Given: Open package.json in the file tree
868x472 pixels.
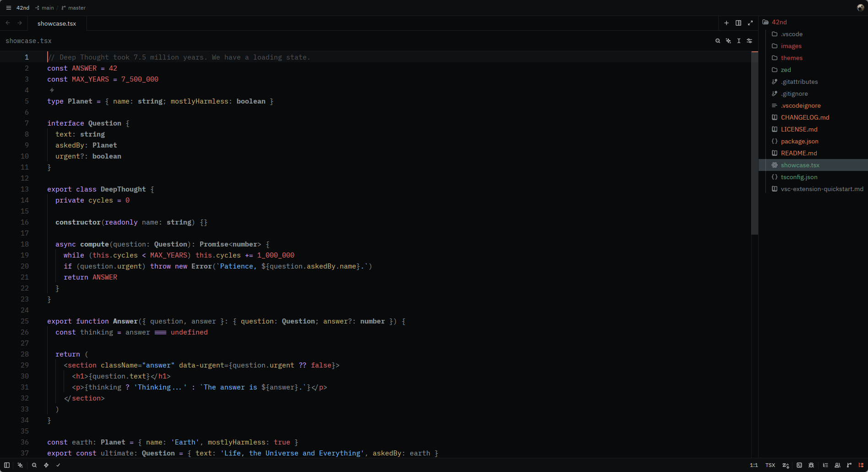Looking at the screenshot, I should pyautogui.click(x=813, y=141).
